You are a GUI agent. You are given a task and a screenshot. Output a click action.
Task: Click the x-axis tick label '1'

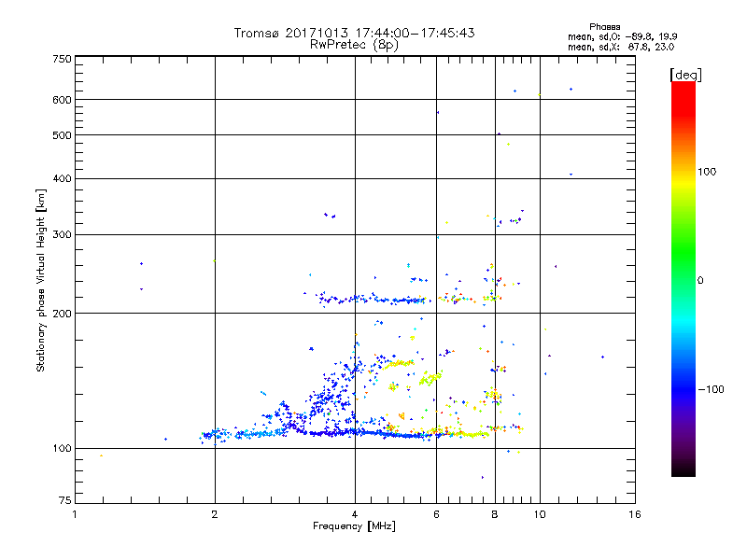[x=75, y=514]
